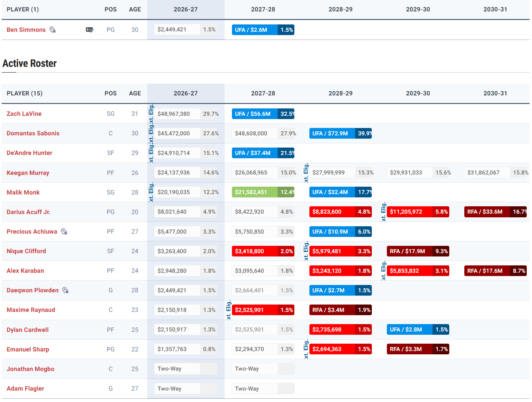Select Adam Flagler name link
The image size is (532, 402).
point(25,389)
